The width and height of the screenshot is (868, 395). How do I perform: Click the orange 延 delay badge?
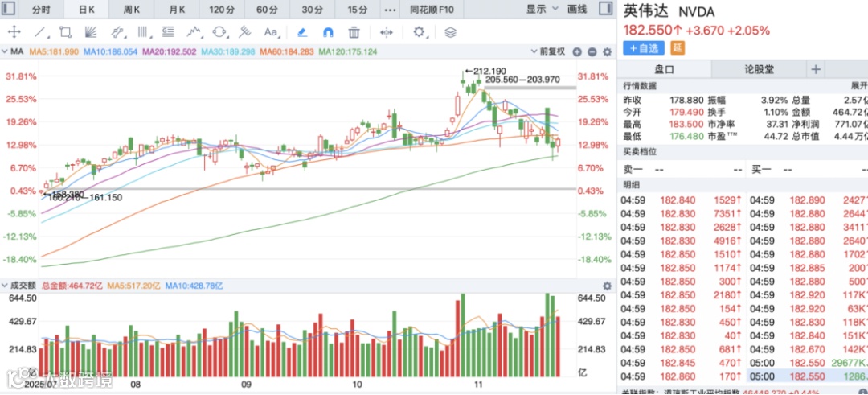click(x=678, y=47)
